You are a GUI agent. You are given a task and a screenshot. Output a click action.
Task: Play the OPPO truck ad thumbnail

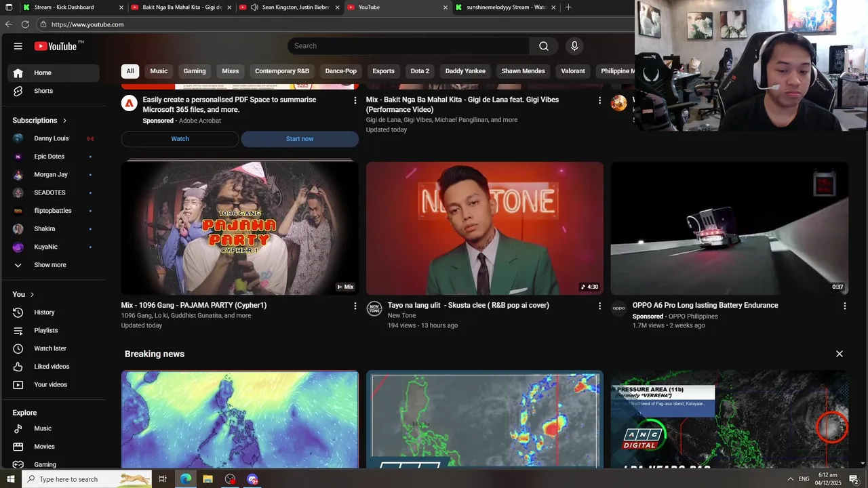pos(730,228)
